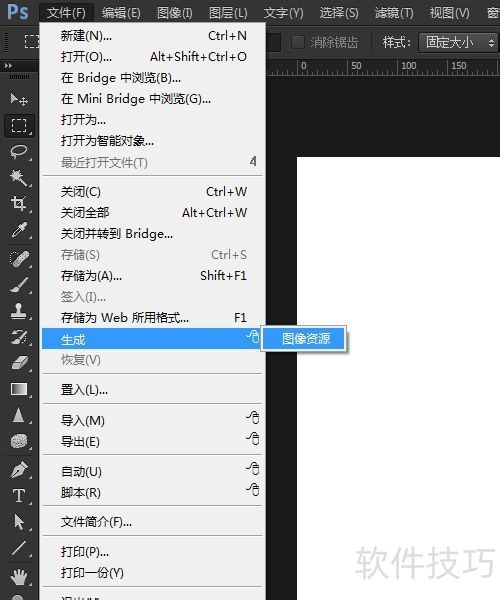Choose 文件简介(F)... menu entry
500x600 pixels.
click(x=152, y=522)
